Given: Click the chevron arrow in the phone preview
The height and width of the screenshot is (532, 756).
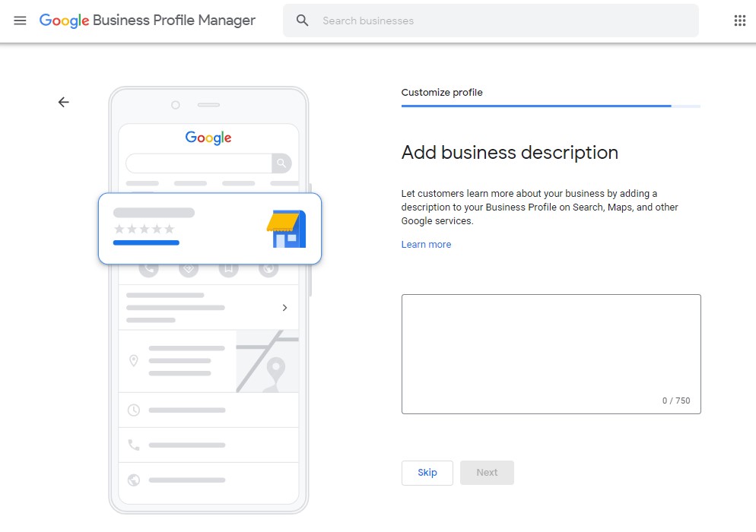Looking at the screenshot, I should click(x=284, y=308).
